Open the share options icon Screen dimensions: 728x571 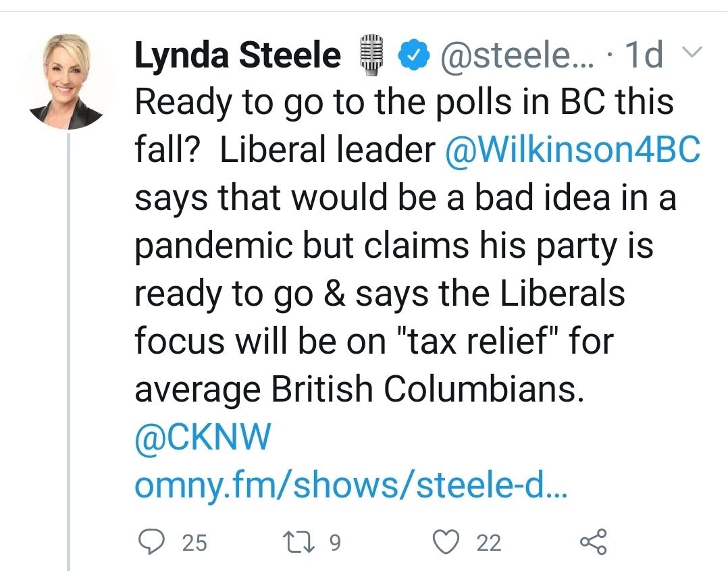[x=594, y=541]
